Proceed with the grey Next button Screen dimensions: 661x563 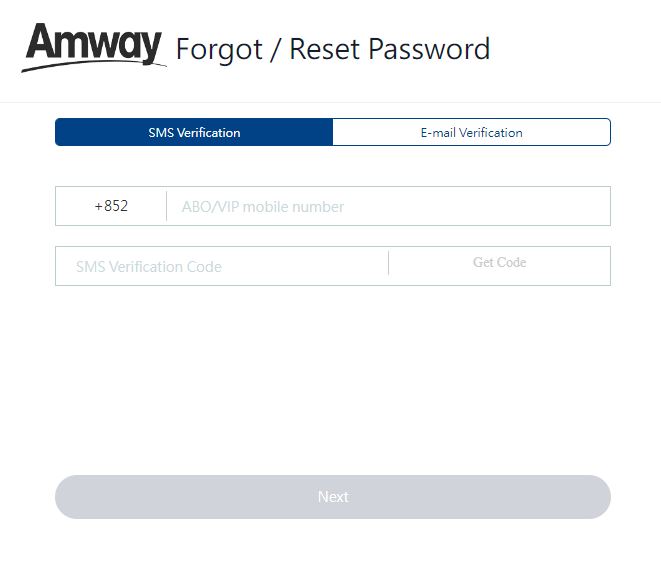[333, 497]
